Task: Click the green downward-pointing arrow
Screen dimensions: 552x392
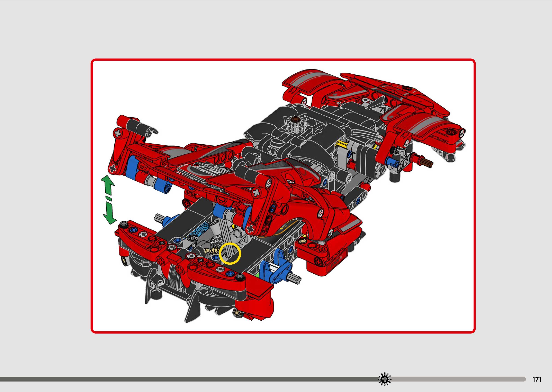Action: 109,213
